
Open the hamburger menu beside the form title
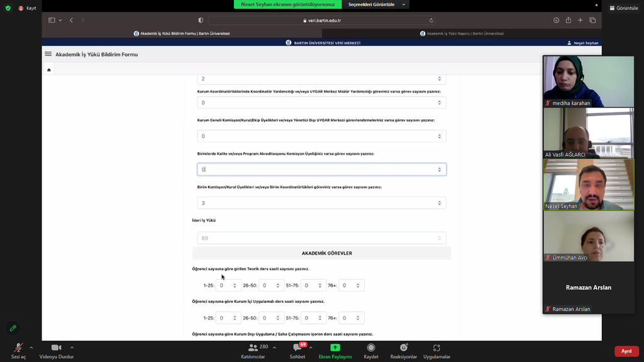pyautogui.click(x=48, y=54)
